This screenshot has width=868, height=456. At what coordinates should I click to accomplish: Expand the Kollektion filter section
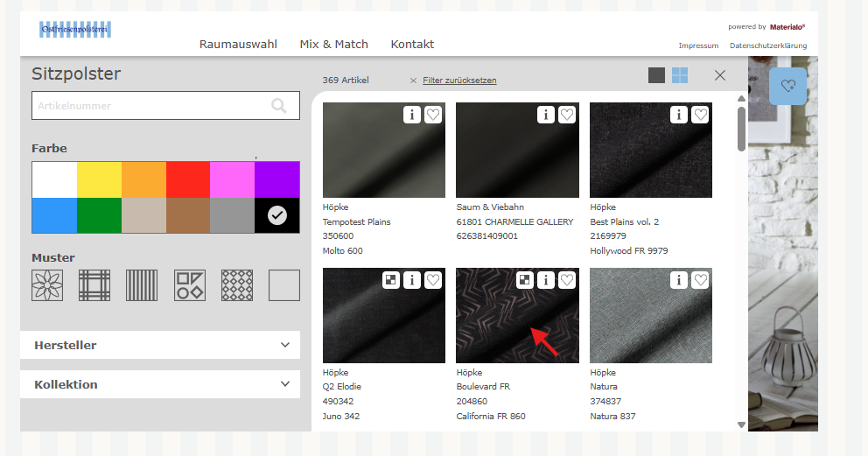coord(160,384)
